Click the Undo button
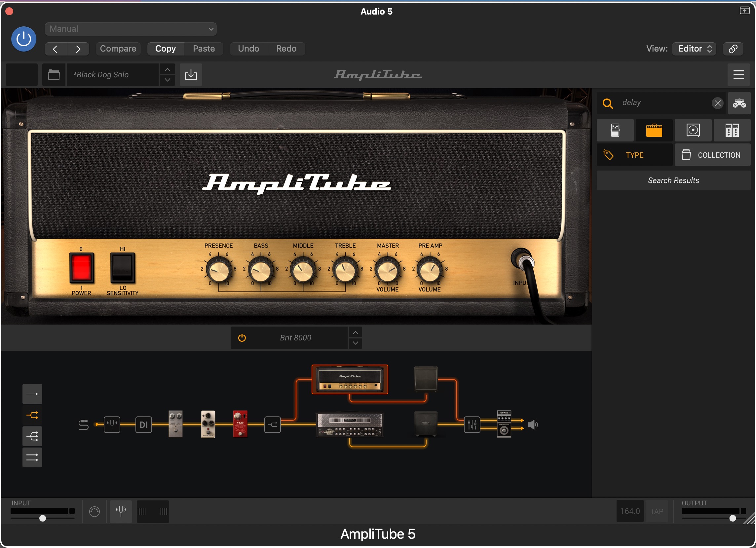Image resolution: width=756 pixels, height=548 pixels. coord(248,49)
